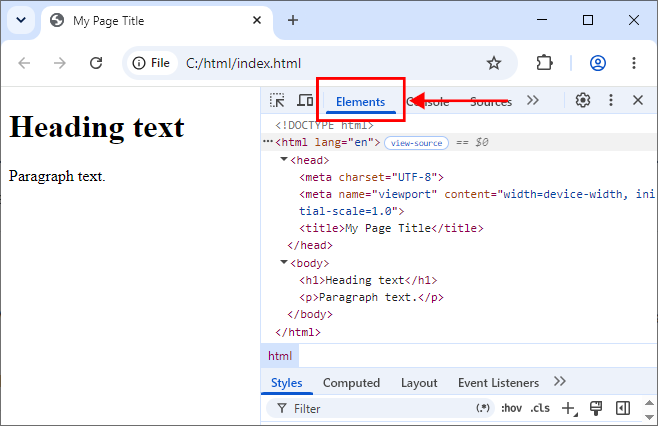Close the DevTools panel

tap(638, 100)
